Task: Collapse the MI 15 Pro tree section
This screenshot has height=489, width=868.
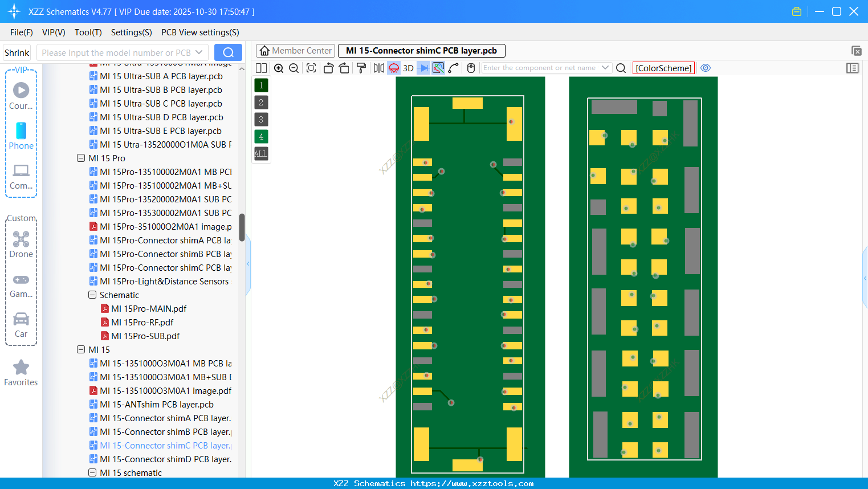Action: tap(81, 158)
